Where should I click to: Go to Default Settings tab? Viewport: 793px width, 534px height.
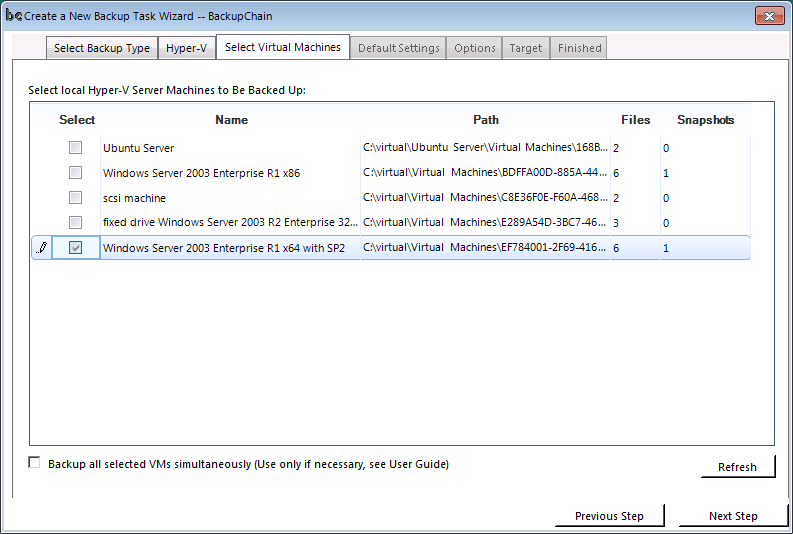click(x=399, y=48)
